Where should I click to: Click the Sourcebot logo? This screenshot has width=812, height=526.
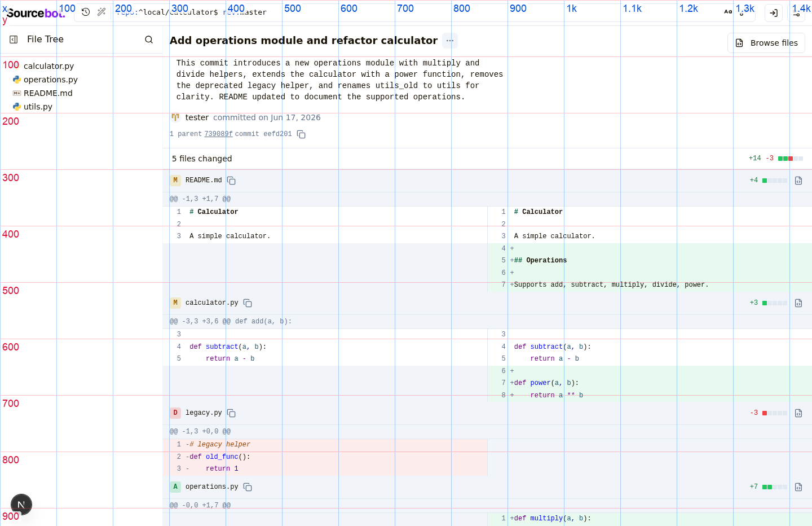tap(35, 13)
